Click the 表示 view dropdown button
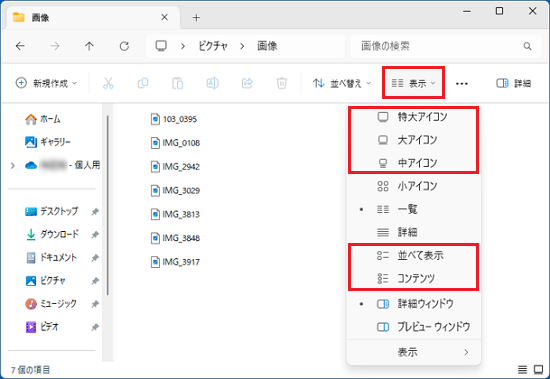The image size is (550, 379). [414, 83]
